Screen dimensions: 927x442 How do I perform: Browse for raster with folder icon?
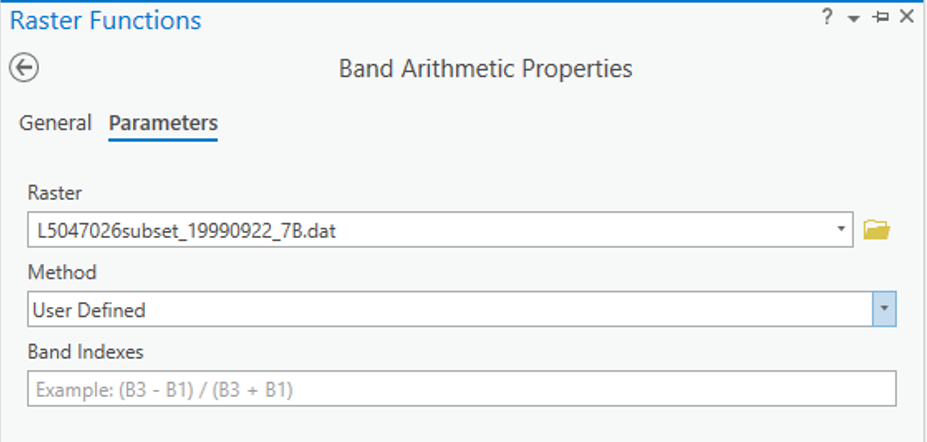(x=876, y=231)
